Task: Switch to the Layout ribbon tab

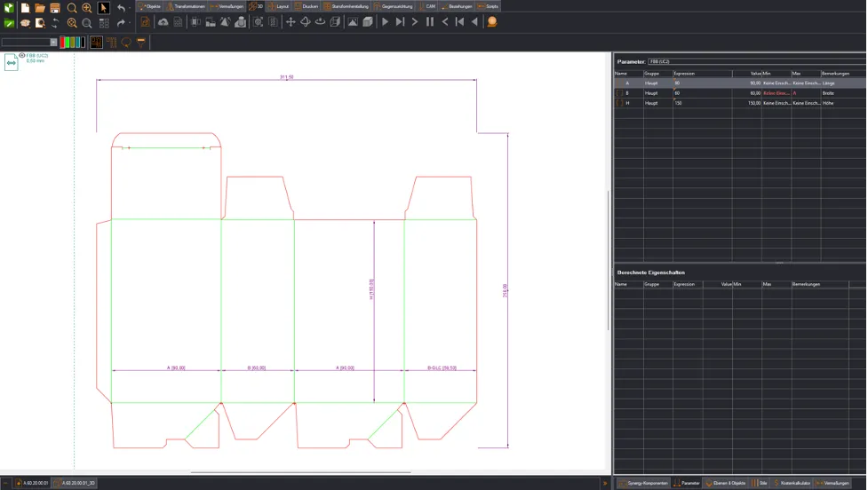Action: coord(279,6)
